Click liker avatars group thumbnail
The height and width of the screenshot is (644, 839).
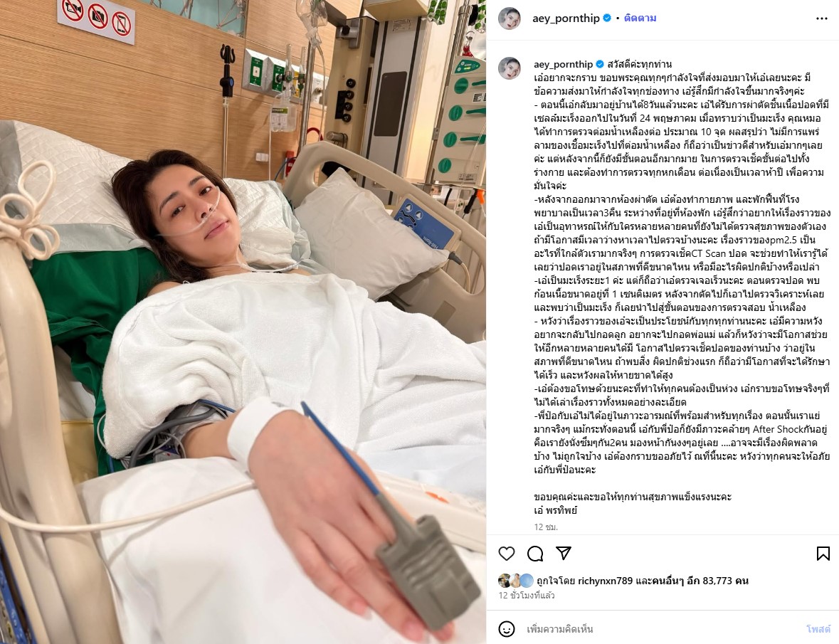[516, 581]
